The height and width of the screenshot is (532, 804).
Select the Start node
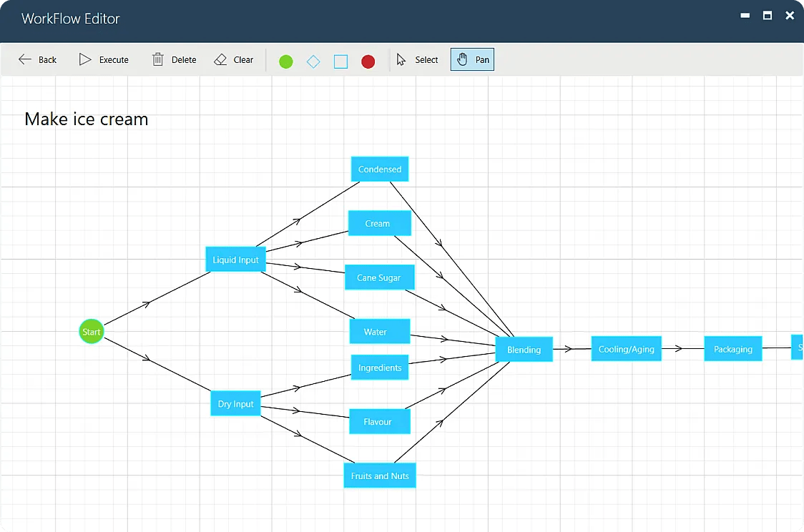(91, 331)
